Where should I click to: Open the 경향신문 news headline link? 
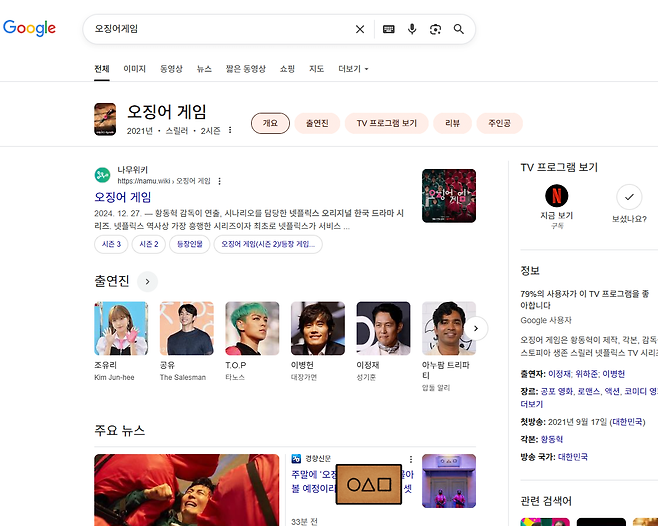point(352,482)
